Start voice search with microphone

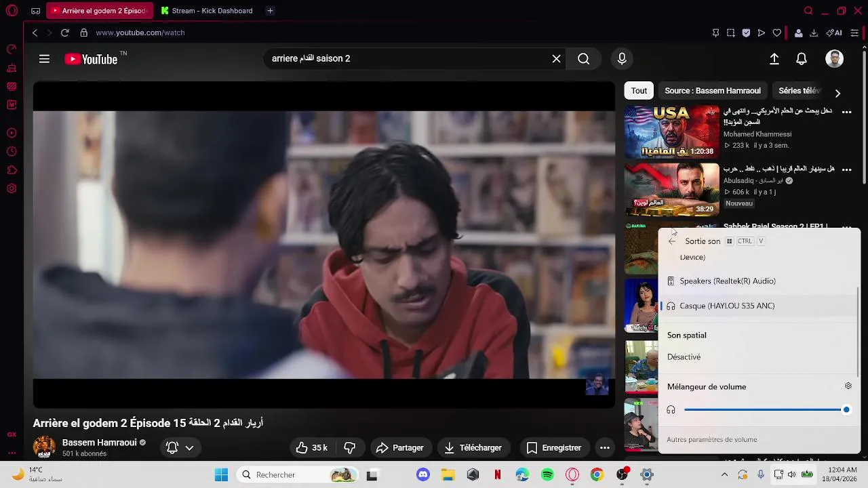point(622,59)
